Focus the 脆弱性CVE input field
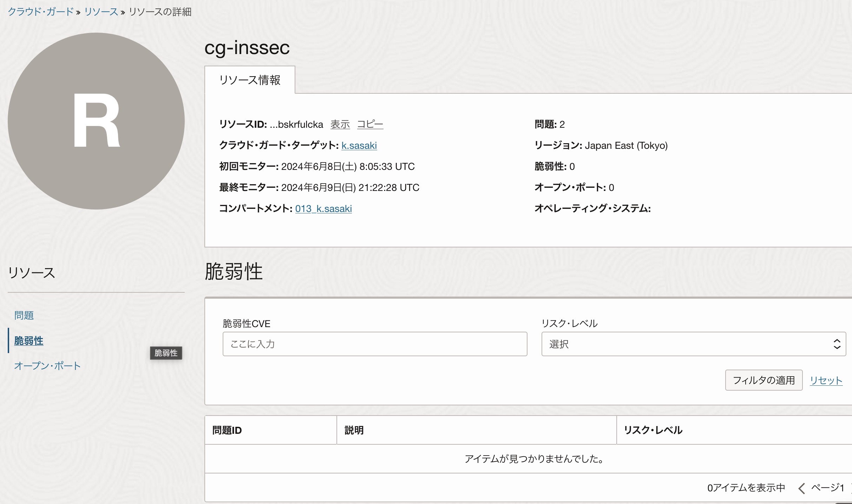This screenshot has height=504, width=852. [x=375, y=344]
